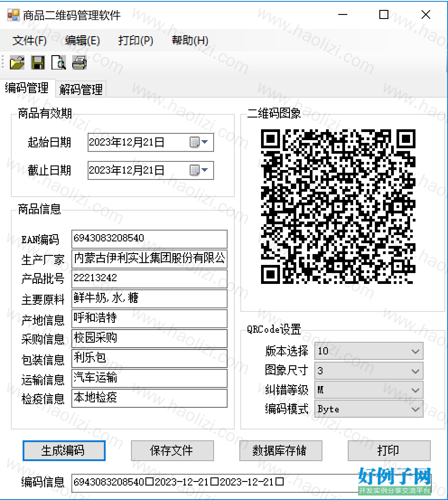Screen dimensions: 448x500
Task: Open the 帮助(H) menu
Action: tap(190, 41)
